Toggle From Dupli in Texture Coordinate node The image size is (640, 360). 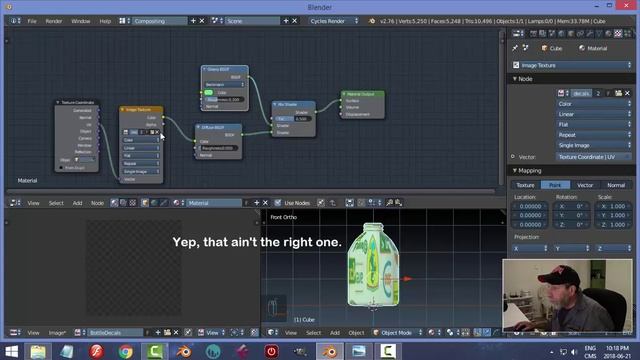(x=61, y=168)
